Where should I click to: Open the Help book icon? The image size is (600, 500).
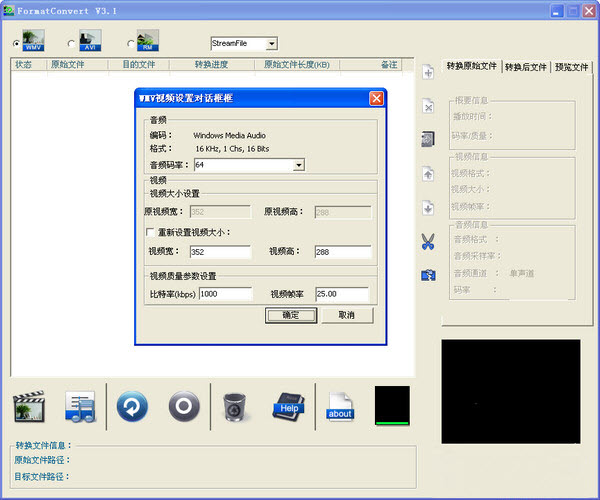pos(289,407)
